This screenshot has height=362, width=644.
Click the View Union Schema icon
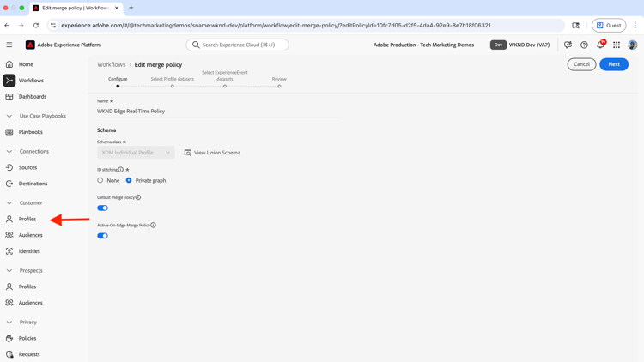pos(188,153)
